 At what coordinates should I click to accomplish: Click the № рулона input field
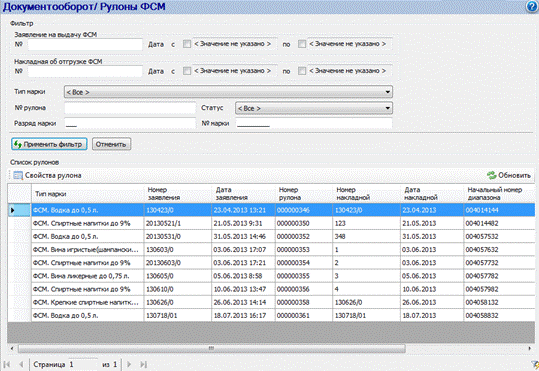point(130,108)
